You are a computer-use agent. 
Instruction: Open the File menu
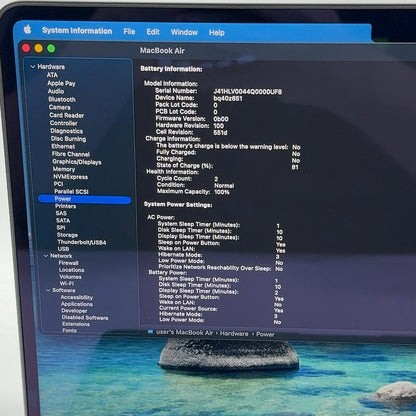[129, 32]
